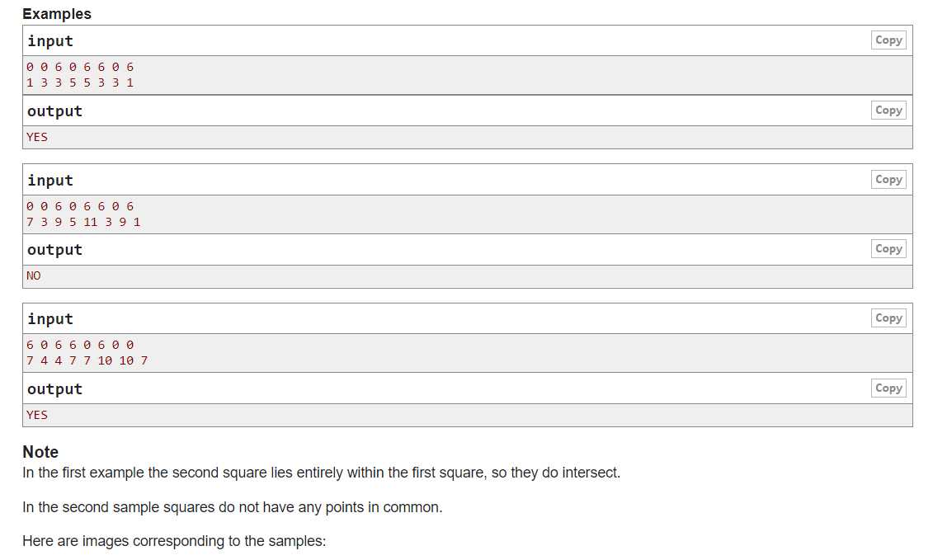
Task: Click the second example's 'output' header label
Action: pos(54,250)
